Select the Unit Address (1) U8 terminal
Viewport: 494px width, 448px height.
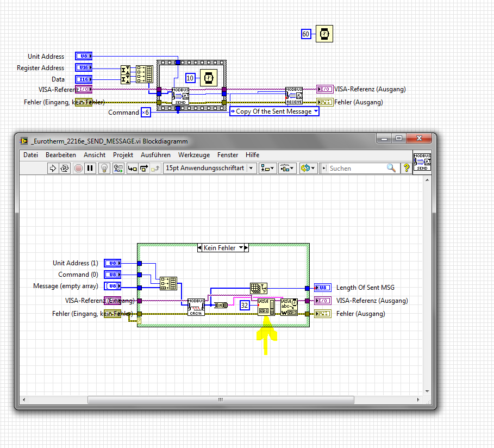[x=112, y=263]
